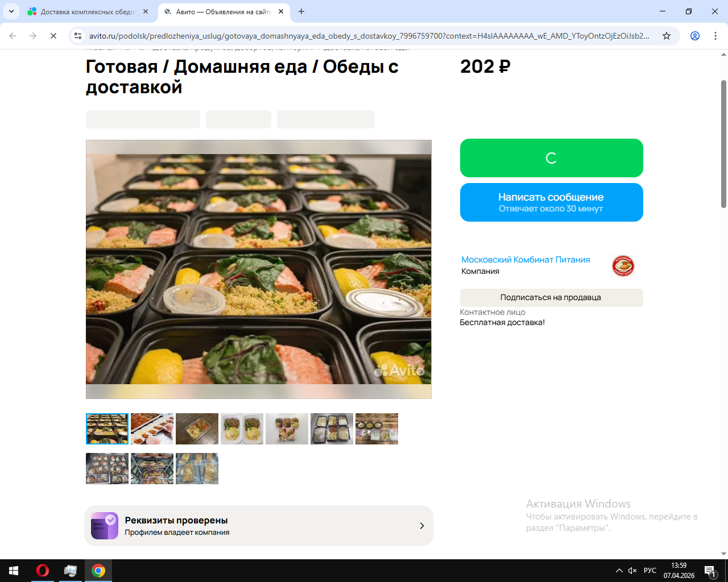Open the Chrome tab search dropdown
The height and width of the screenshot is (582, 728).
11,11
